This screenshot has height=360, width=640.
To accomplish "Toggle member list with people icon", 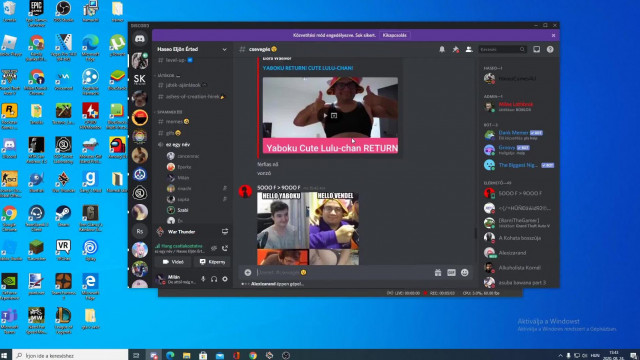I will (469, 49).
